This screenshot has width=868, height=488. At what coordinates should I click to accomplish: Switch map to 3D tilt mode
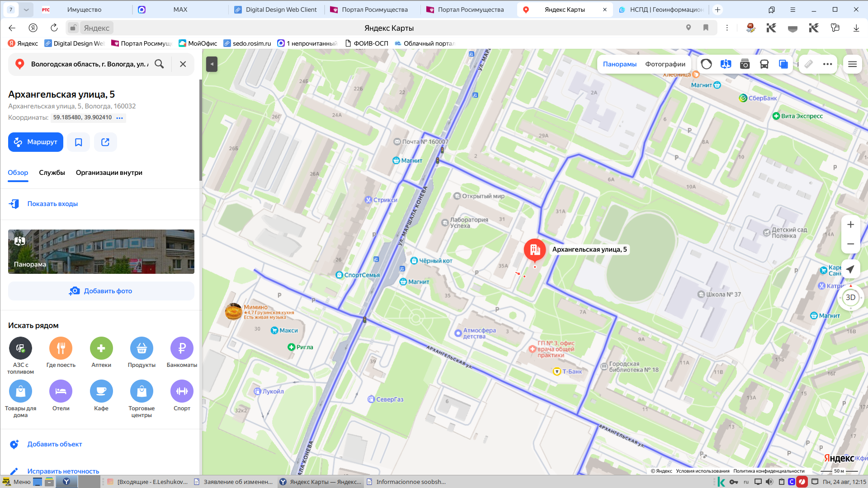click(x=850, y=297)
